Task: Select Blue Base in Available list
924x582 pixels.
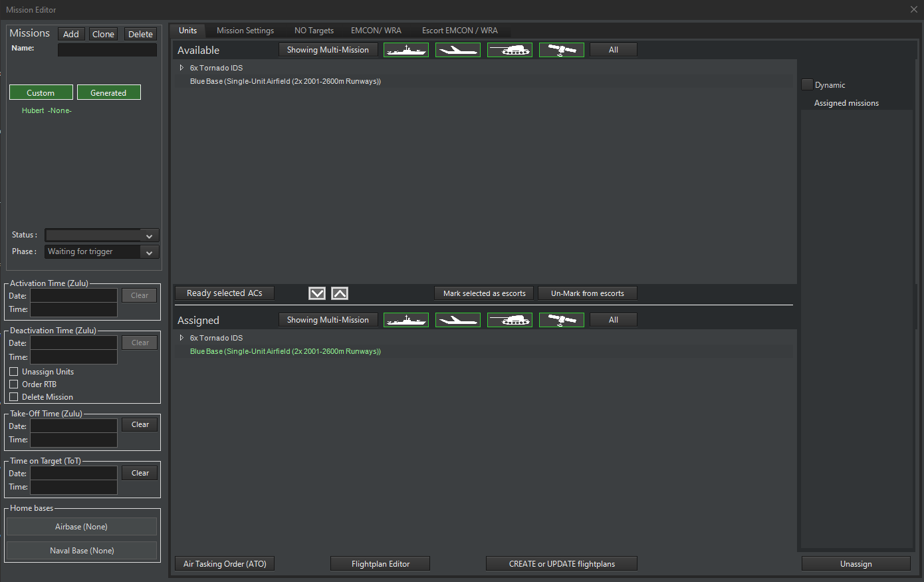Action: pos(285,81)
